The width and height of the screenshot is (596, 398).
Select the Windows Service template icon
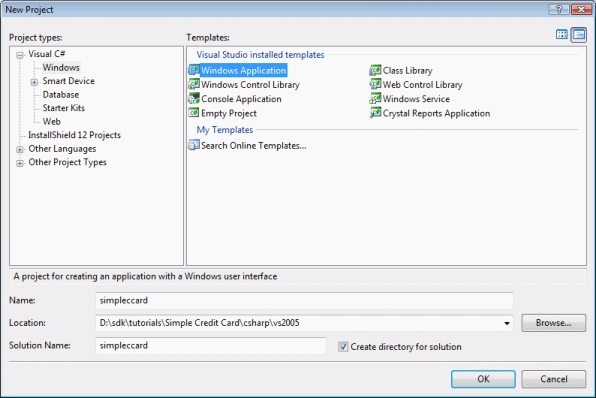pyautogui.click(x=376, y=99)
